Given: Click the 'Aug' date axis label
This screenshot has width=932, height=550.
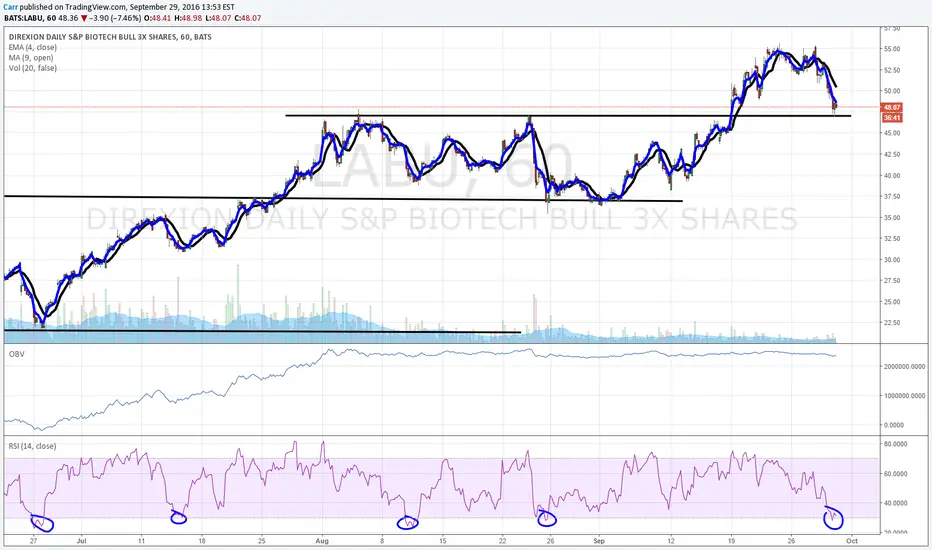Looking at the screenshot, I should coord(322,541).
